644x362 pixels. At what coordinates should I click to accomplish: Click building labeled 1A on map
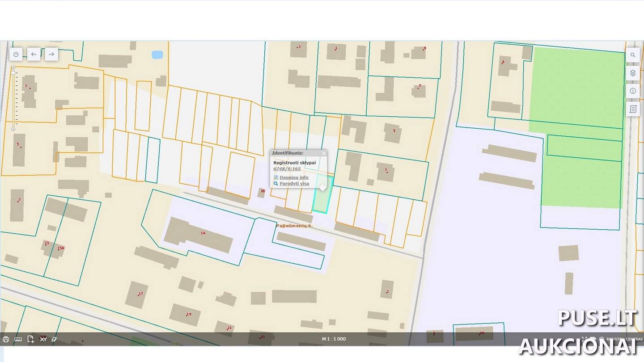(199, 235)
